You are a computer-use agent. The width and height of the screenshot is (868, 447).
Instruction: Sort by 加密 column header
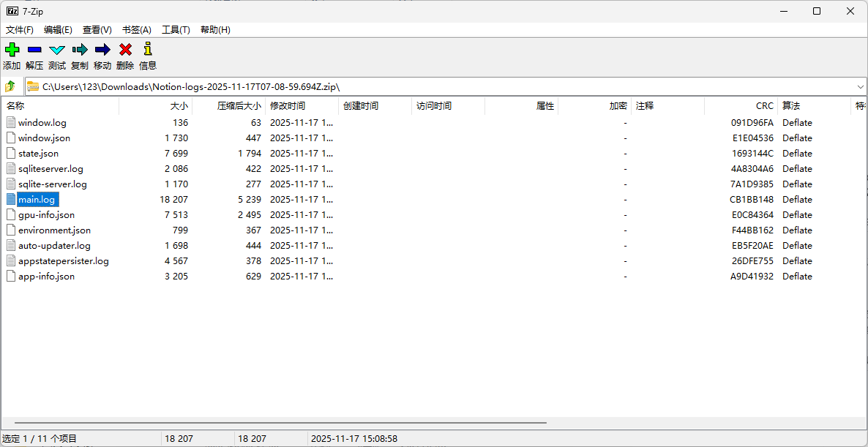pyautogui.click(x=594, y=105)
